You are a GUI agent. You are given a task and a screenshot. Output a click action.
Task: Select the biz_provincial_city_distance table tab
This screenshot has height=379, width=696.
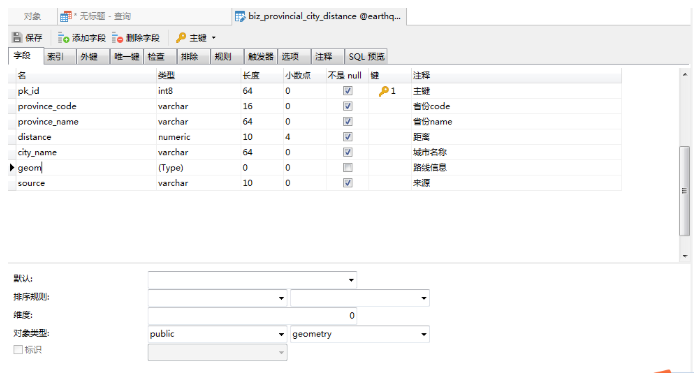320,16
